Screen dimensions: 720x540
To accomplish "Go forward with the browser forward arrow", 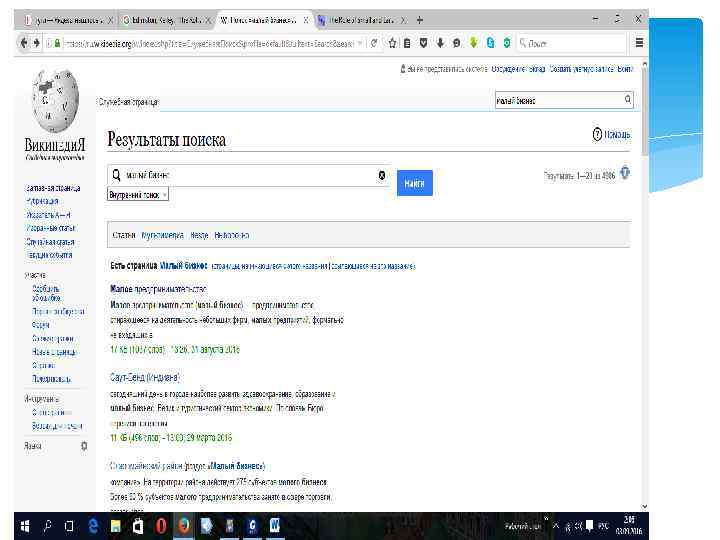I will [x=36, y=43].
